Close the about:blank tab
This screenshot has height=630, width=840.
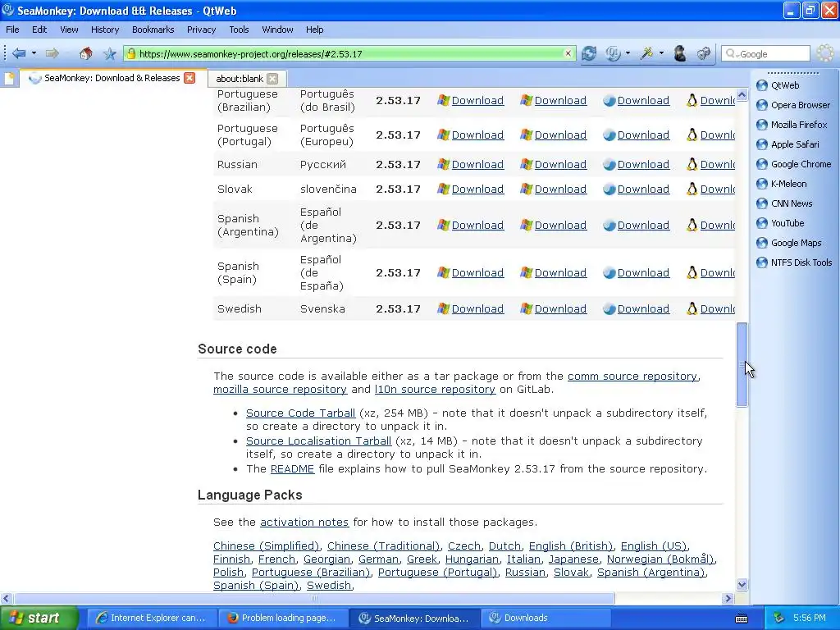click(x=272, y=79)
